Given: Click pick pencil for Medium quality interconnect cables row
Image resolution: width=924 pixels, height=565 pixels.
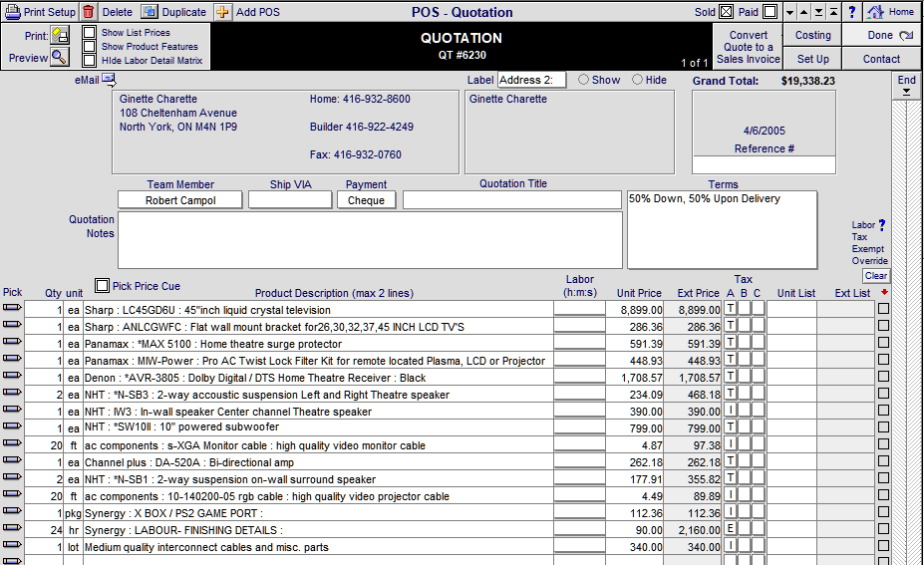Looking at the screenshot, I should tap(12, 544).
